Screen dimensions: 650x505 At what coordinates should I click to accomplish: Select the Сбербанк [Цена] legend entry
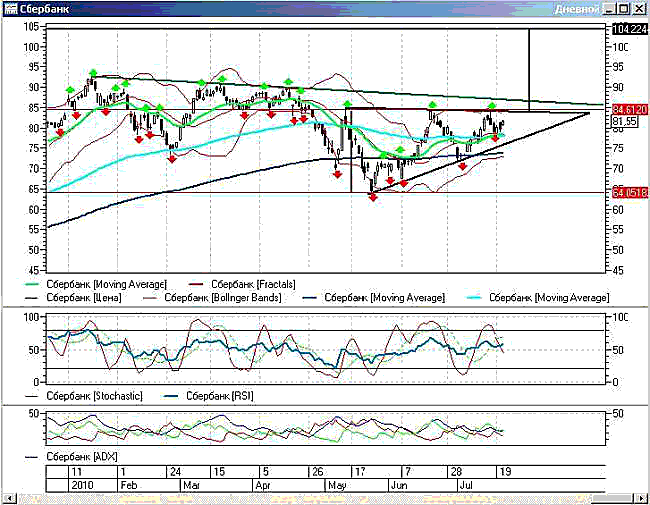point(74,298)
